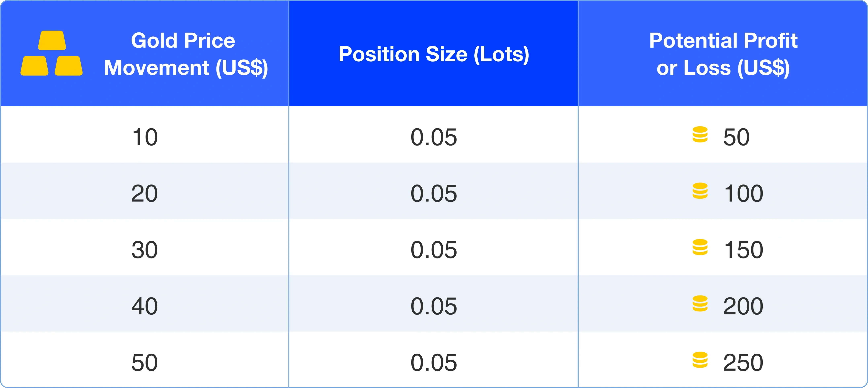Click the coin stack icon beside 200
Image resolution: width=868 pixels, height=388 pixels.
[700, 303]
